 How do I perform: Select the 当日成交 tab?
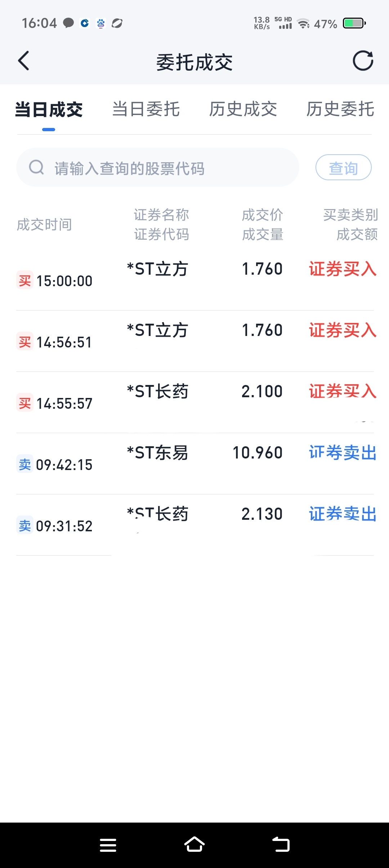pos(49,109)
